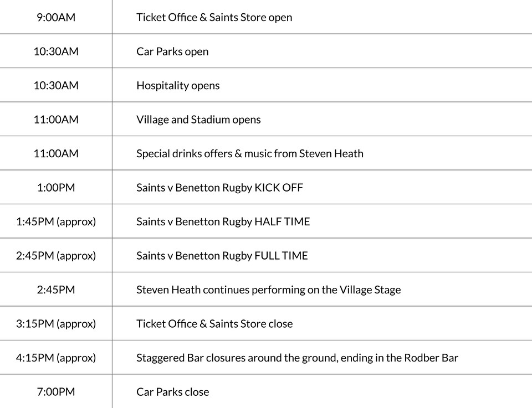Image resolution: width=532 pixels, height=408 pixels.
Task: Click the Village and Stadium opens entry
Action: [198, 120]
